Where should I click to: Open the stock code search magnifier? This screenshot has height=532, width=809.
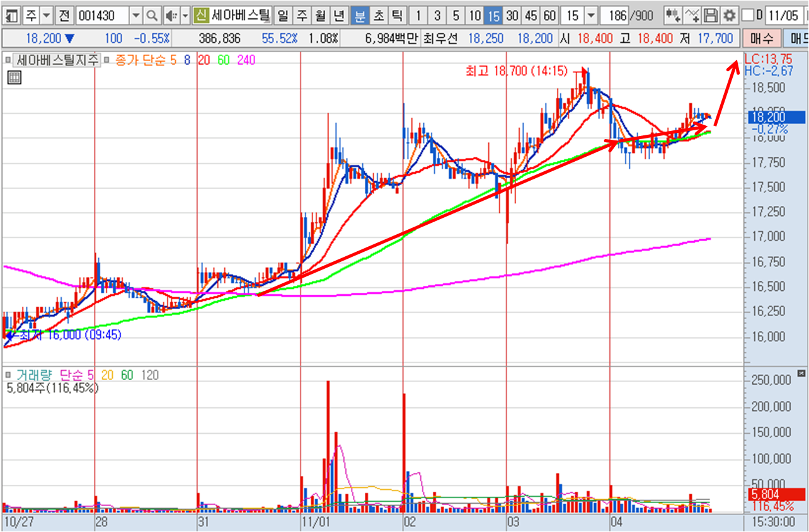(x=152, y=14)
